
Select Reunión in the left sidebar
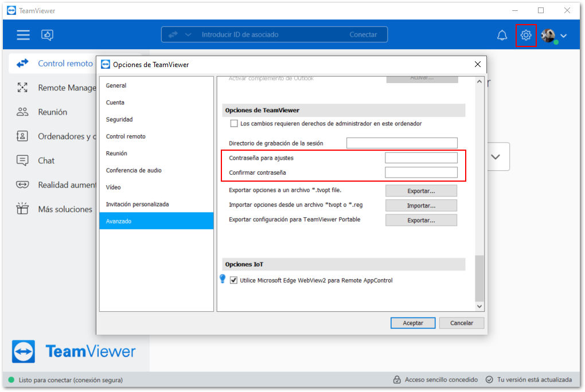52,112
